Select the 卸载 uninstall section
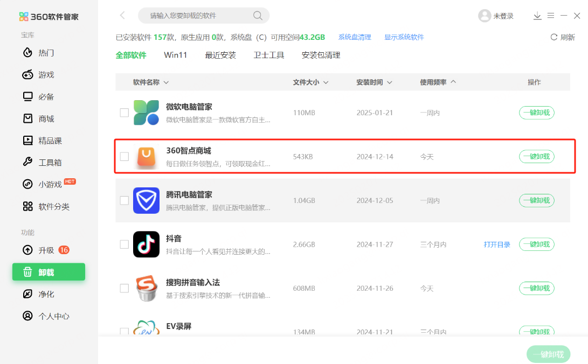The image size is (588, 364). (49, 272)
